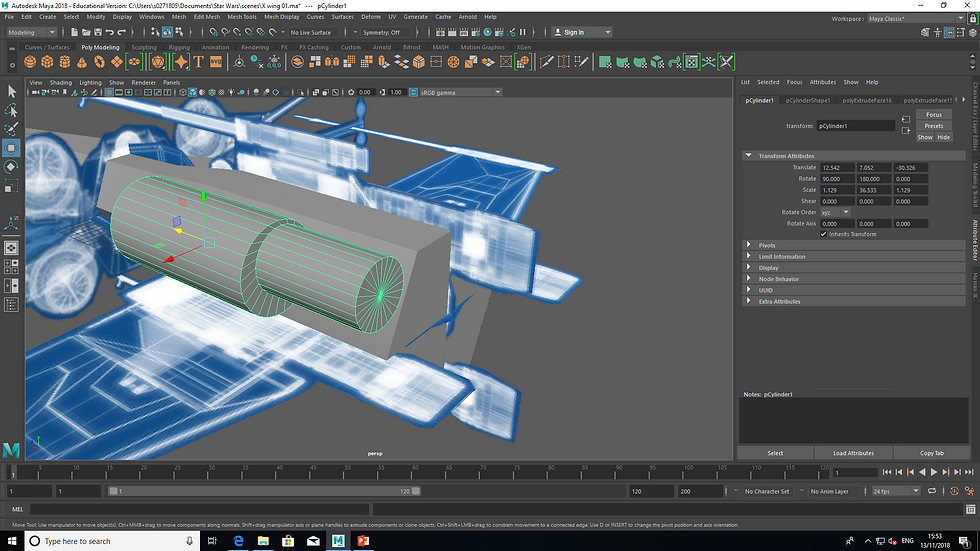Screen dimensions: 980x551
Task: Select the Lasso tool in toolbox
Action: [11, 111]
